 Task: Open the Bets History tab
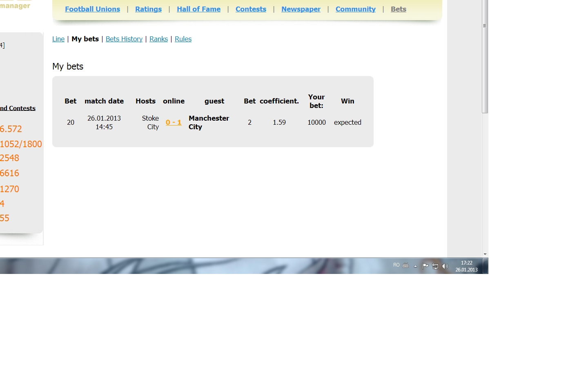(124, 39)
